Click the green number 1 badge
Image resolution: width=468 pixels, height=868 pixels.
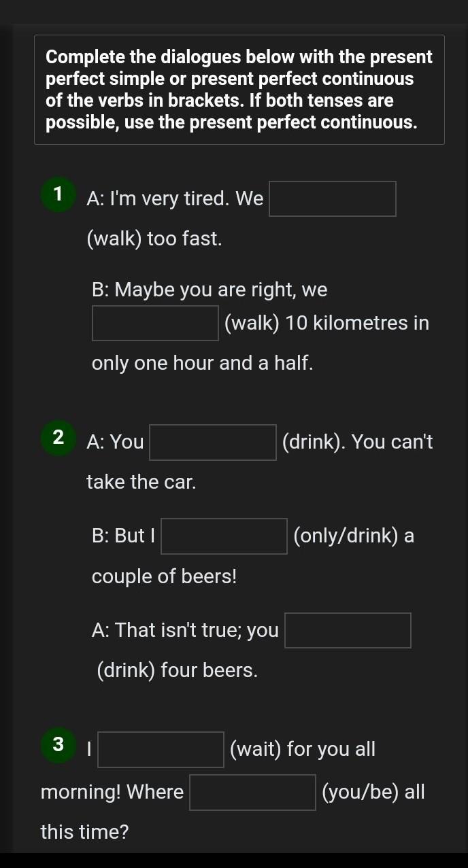pos(58,194)
